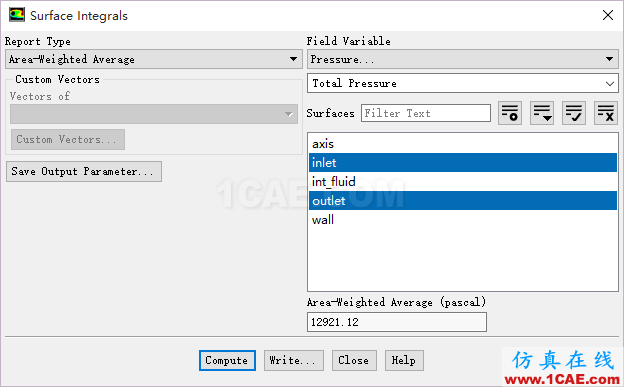Viewport: 624px width, 387px height.
Task: Open the Report Type dropdown
Action: (154, 59)
